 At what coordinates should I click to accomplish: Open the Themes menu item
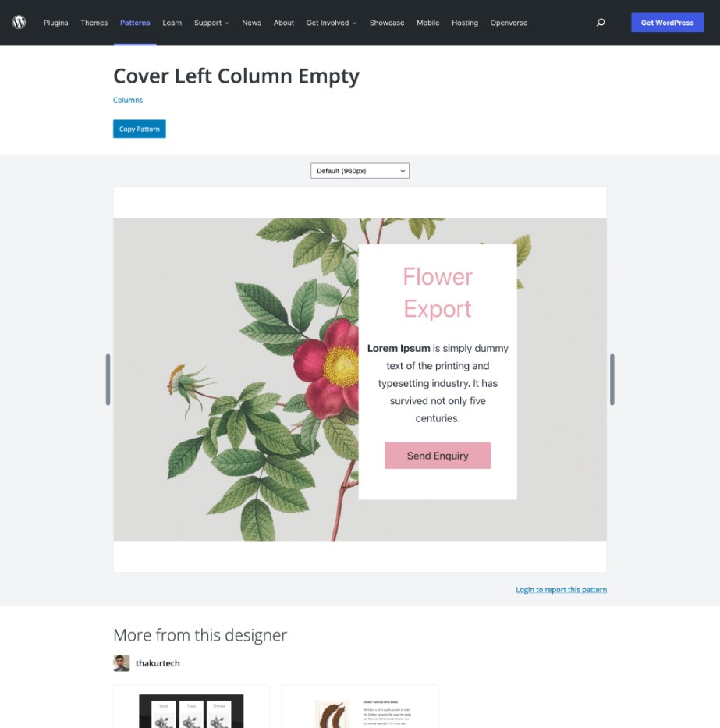tap(94, 23)
